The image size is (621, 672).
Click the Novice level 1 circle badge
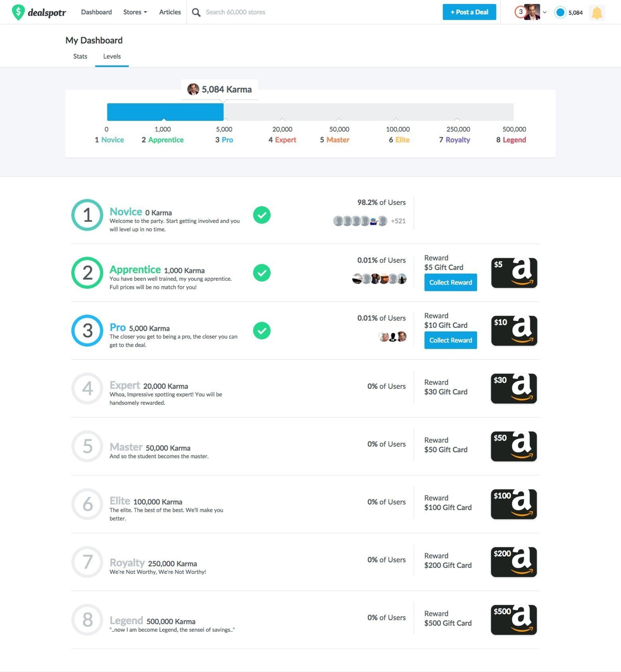point(87,215)
